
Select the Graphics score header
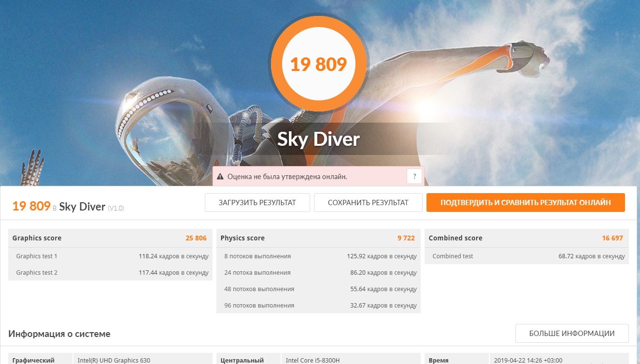pos(110,238)
